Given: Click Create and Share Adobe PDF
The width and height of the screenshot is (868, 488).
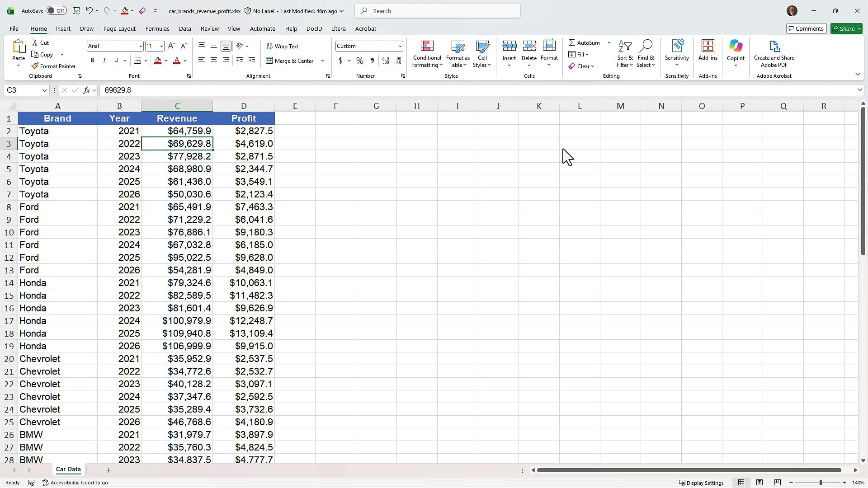Looking at the screenshot, I should 774,53.
